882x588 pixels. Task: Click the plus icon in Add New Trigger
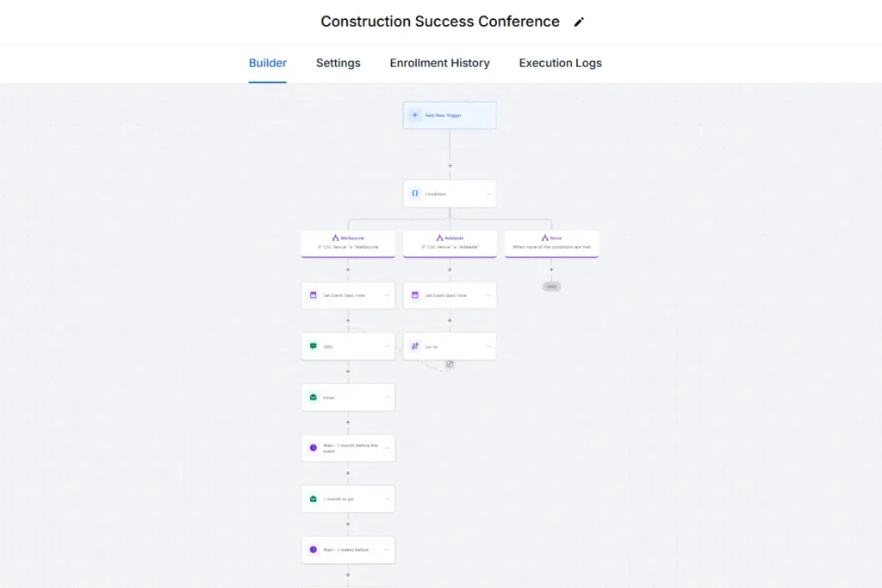tap(414, 115)
